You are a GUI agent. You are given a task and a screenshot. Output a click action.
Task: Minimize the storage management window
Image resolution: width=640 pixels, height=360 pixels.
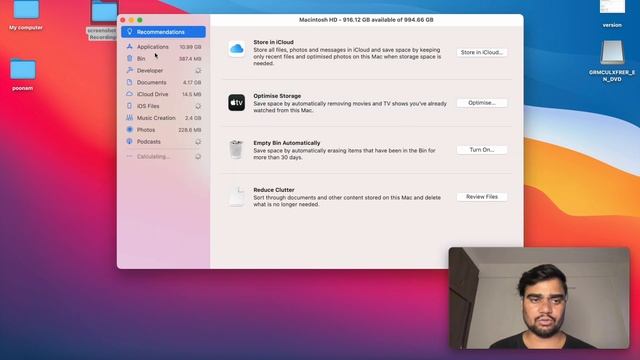pos(131,20)
